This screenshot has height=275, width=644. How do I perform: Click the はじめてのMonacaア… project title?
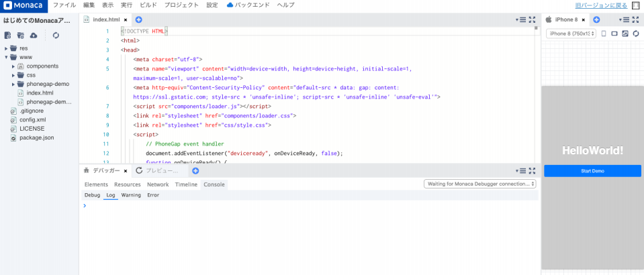click(37, 20)
